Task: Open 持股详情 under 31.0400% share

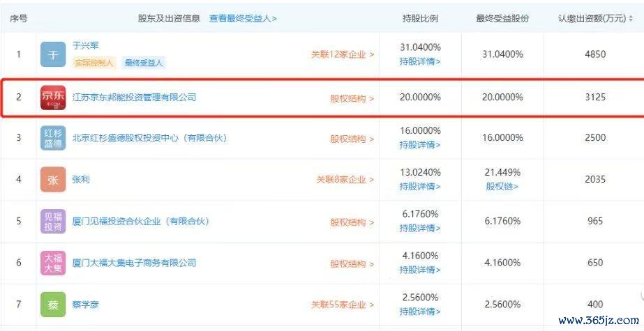Action: pyautogui.click(x=420, y=62)
